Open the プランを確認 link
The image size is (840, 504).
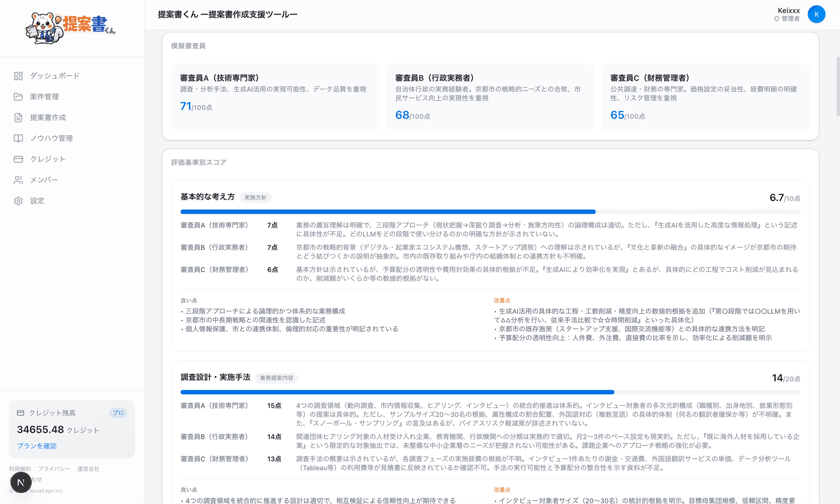click(x=37, y=446)
